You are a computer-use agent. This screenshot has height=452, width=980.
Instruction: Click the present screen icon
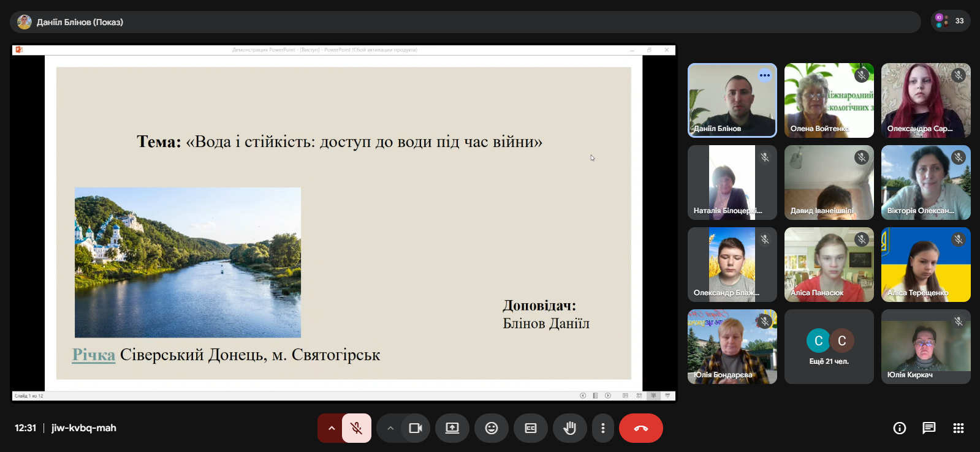click(452, 428)
